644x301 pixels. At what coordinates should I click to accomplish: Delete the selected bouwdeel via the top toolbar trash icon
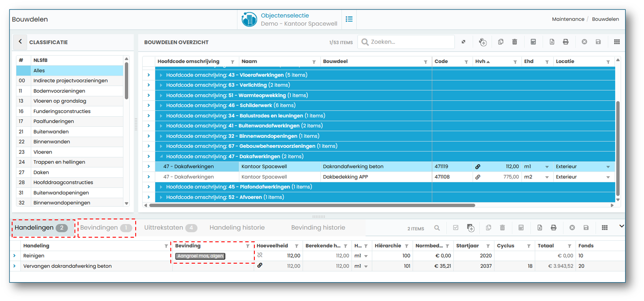point(514,42)
